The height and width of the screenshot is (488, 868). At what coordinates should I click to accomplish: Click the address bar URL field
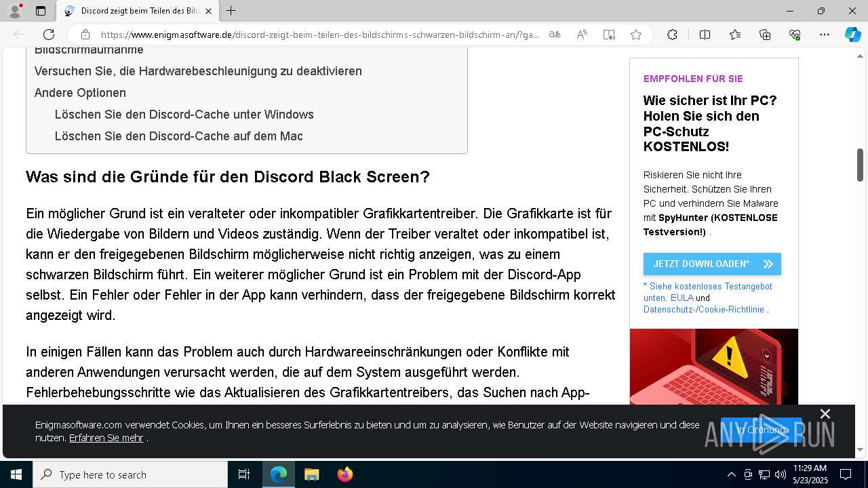(320, 35)
